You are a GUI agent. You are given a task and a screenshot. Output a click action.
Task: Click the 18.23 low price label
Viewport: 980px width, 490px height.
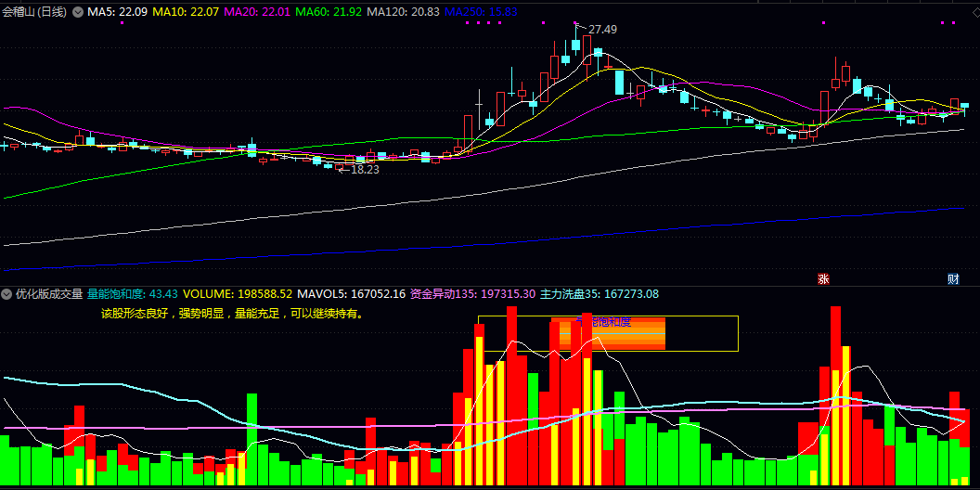click(365, 170)
